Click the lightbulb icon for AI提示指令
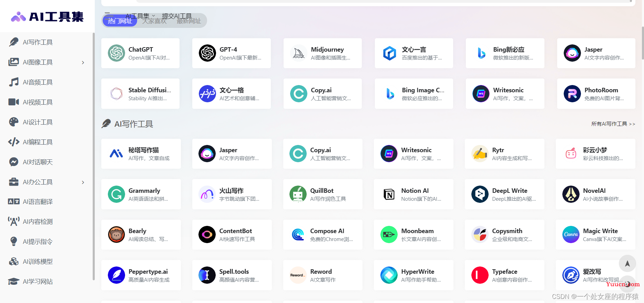Screen dimensions: 644x303 pyautogui.click(x=14, y=241)
